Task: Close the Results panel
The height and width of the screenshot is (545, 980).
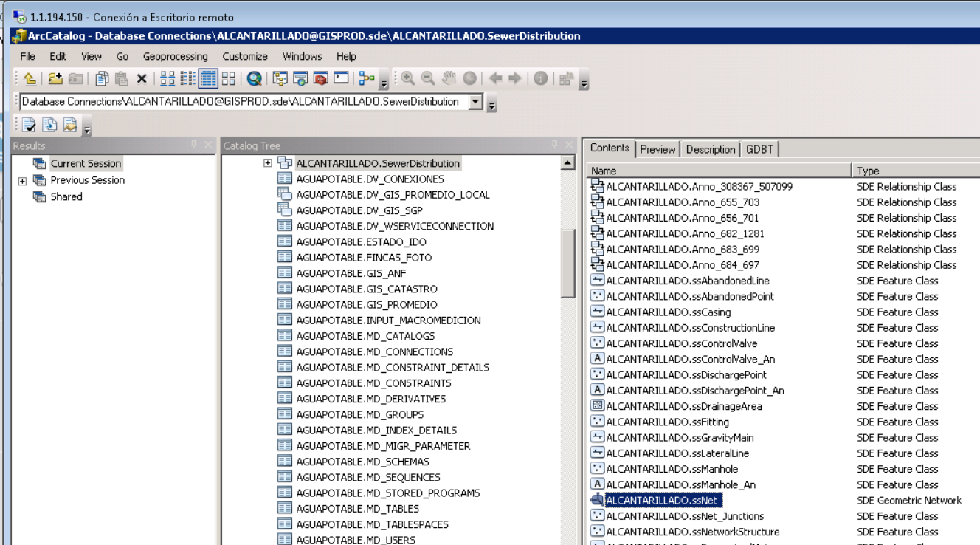Action: point(208,145)
